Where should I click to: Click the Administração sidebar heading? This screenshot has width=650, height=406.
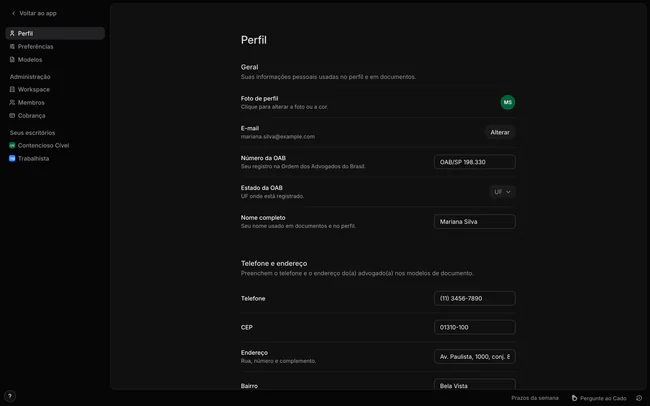pyautogui.click(x=30, y=77)
